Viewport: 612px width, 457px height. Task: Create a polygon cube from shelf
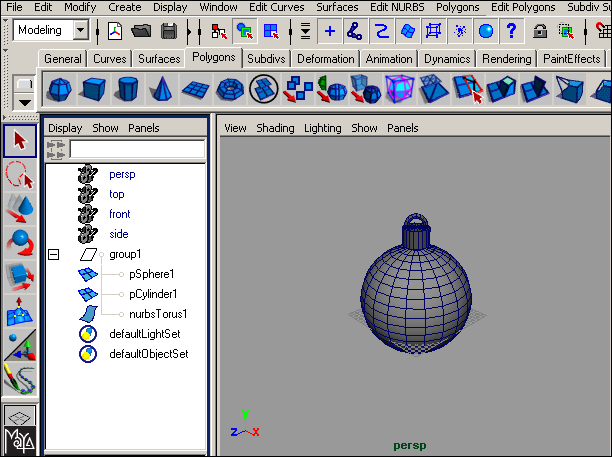coord(93,89)
